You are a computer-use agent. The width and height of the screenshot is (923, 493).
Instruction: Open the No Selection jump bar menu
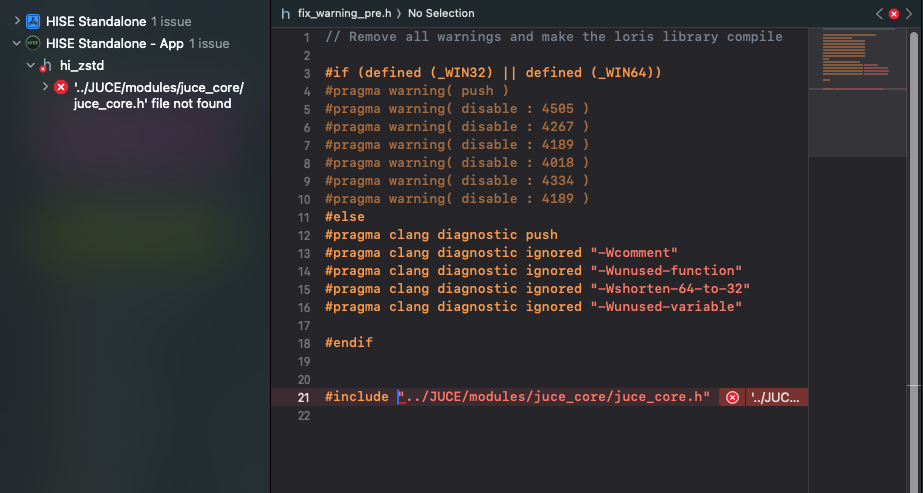(441, 13)
